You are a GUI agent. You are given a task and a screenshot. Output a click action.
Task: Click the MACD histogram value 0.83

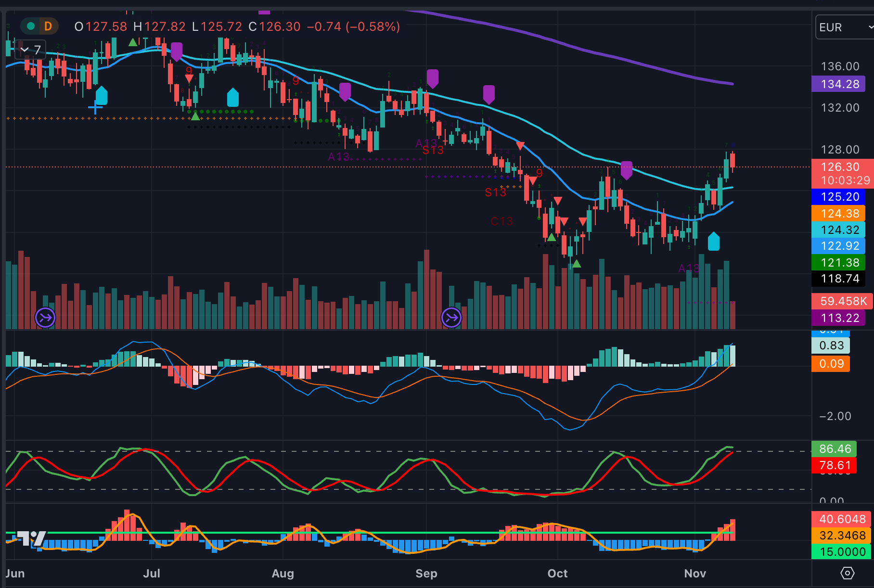pos(831,345)
